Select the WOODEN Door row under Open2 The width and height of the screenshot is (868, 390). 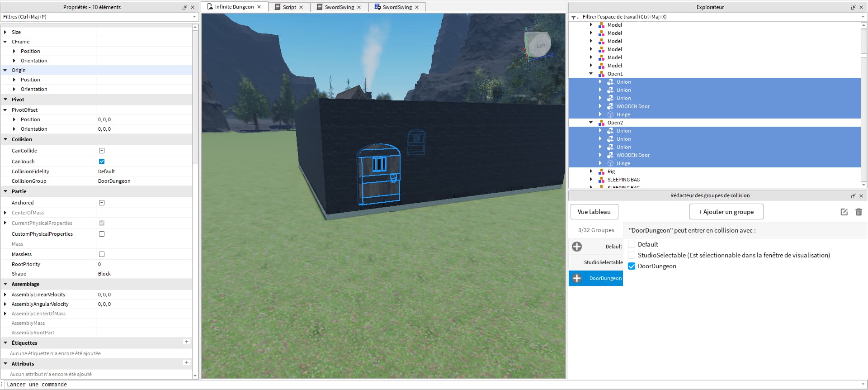(714, 155)
